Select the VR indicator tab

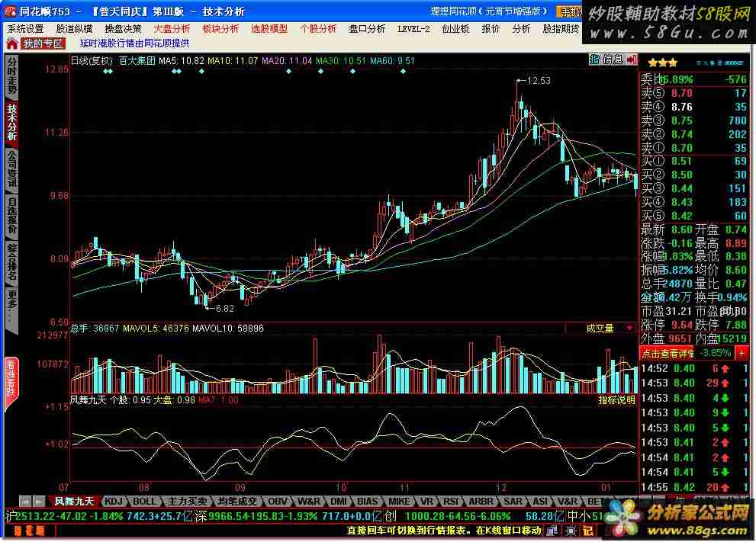(426, 501)
